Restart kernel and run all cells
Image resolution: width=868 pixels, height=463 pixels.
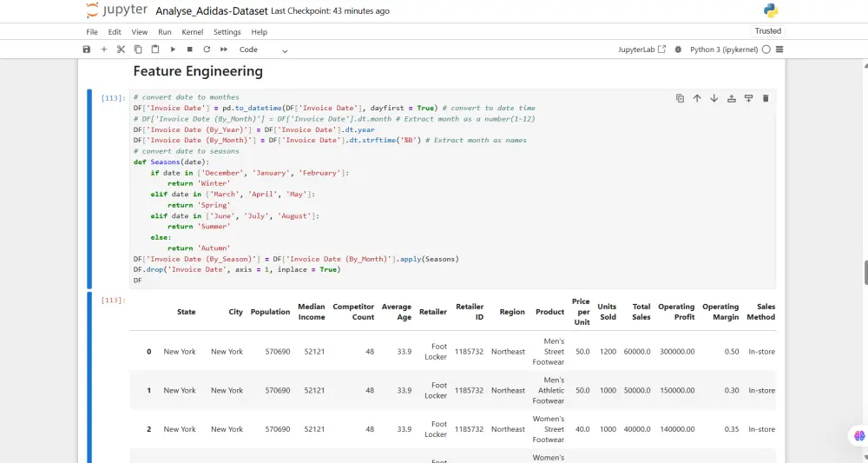pos(224,50)
